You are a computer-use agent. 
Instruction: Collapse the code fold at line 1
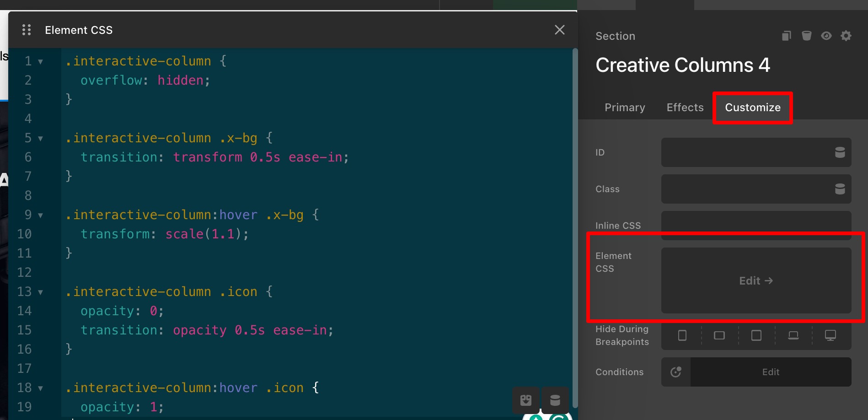[40, 61]
